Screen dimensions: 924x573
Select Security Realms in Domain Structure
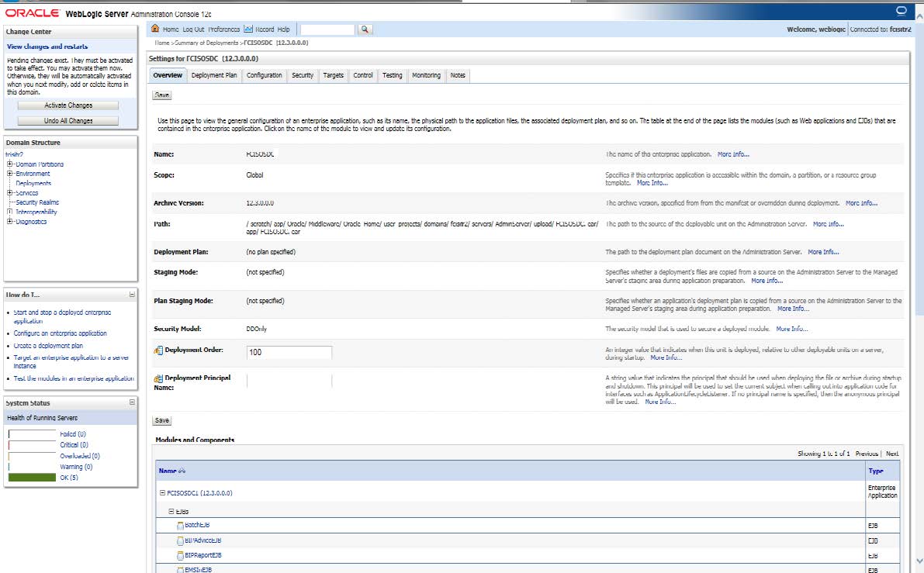tap(37, 202)
